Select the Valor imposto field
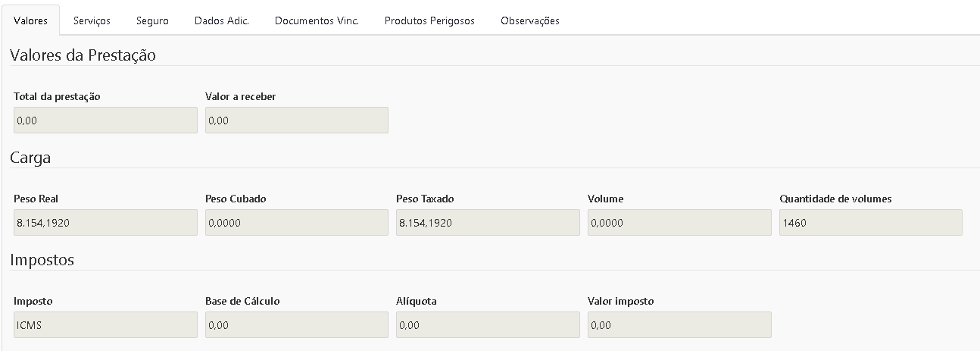The width and height of the screenshot is (980, 360). [x=679, y=325]
